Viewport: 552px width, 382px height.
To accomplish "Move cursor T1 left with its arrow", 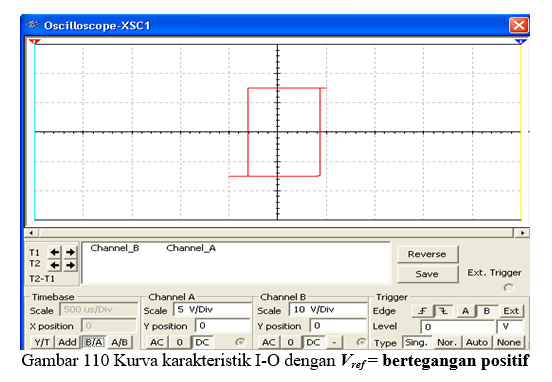I will 55,252.
